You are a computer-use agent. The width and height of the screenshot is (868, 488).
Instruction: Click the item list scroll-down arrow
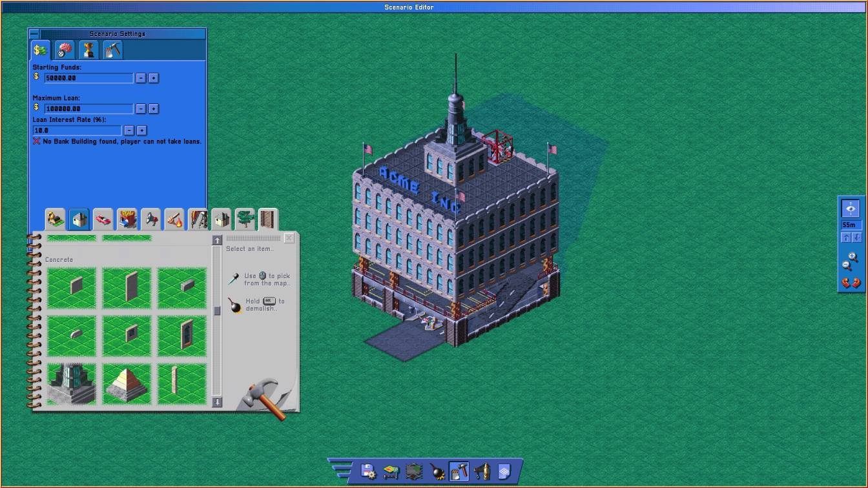[218, 402]
